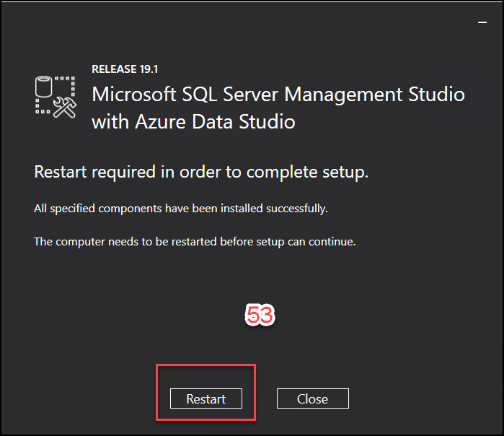Click the word 'continue.' in the last message
504x436 pixels.
pos(332,241)
